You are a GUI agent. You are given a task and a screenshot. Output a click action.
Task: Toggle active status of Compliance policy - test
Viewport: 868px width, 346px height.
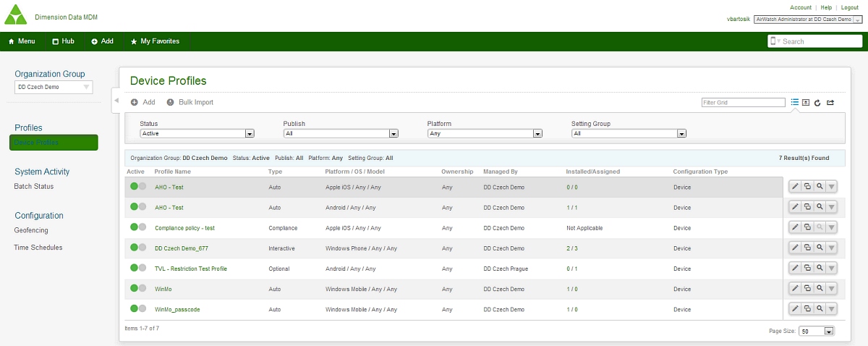click(138, 227)
